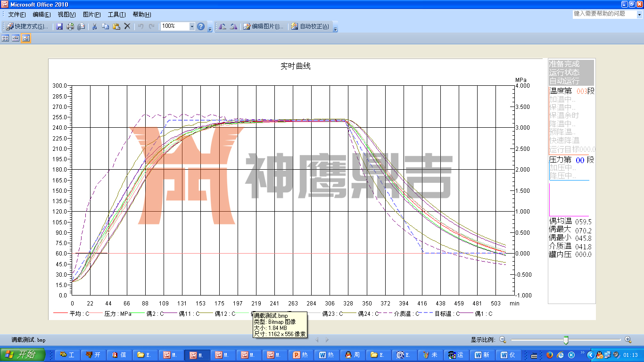Launch Firefox from the quick launch tray
Viewport: 644px width, 362px height.
[551, 355]
